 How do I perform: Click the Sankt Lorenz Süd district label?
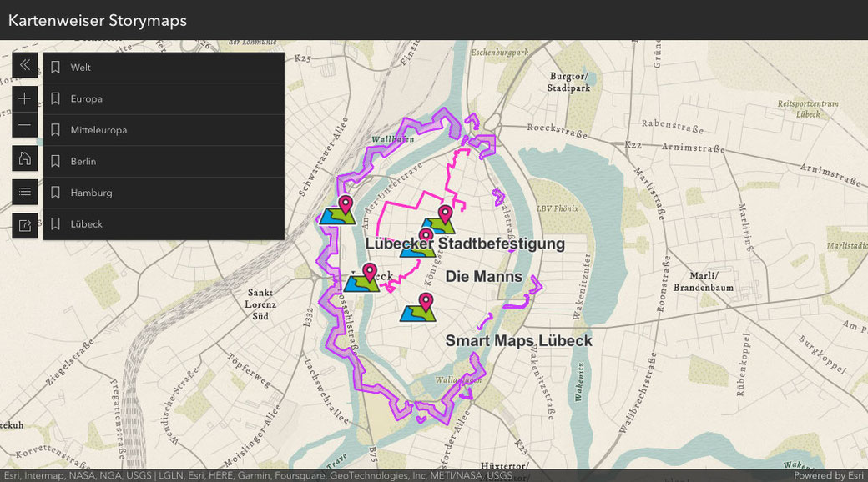(260, 304)
